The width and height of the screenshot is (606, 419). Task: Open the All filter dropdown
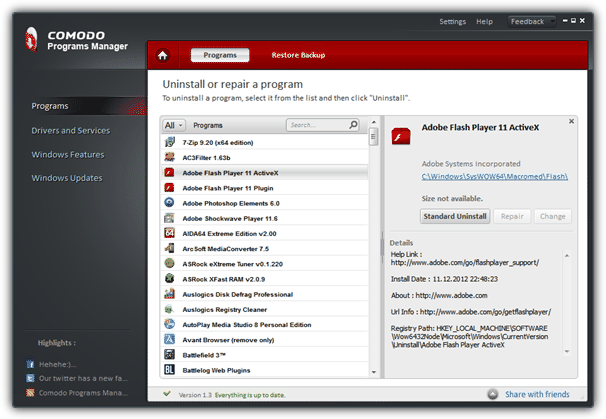[x=174, y=125]
